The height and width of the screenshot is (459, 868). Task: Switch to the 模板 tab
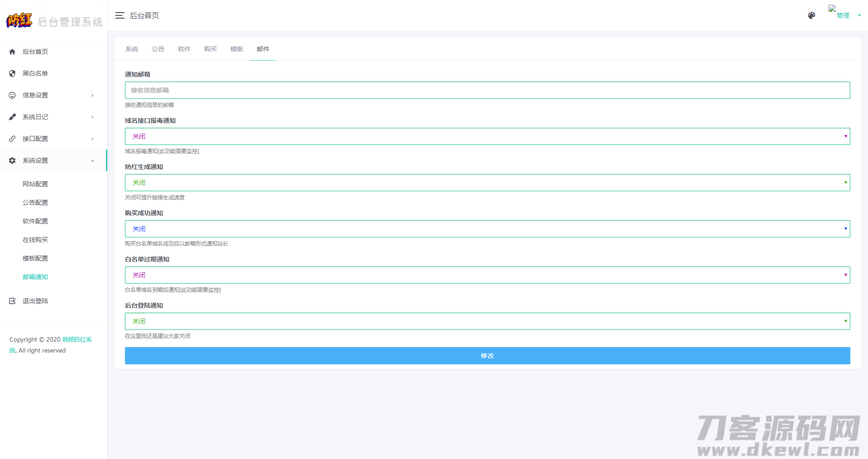(x=237, y=49)
